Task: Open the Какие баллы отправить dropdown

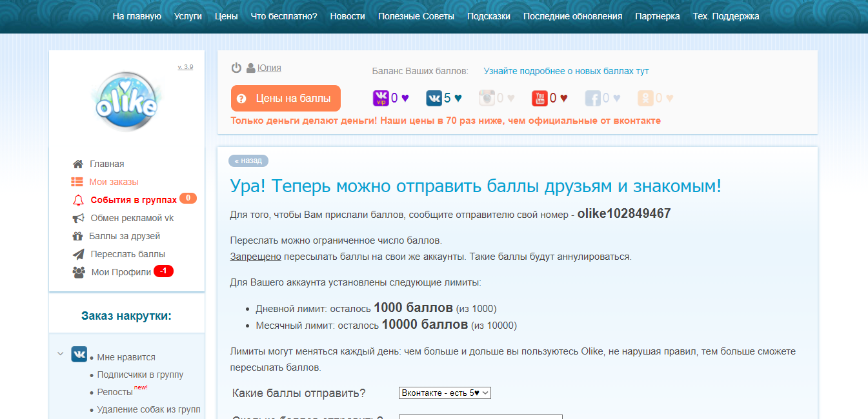Action: click(445, 393)
